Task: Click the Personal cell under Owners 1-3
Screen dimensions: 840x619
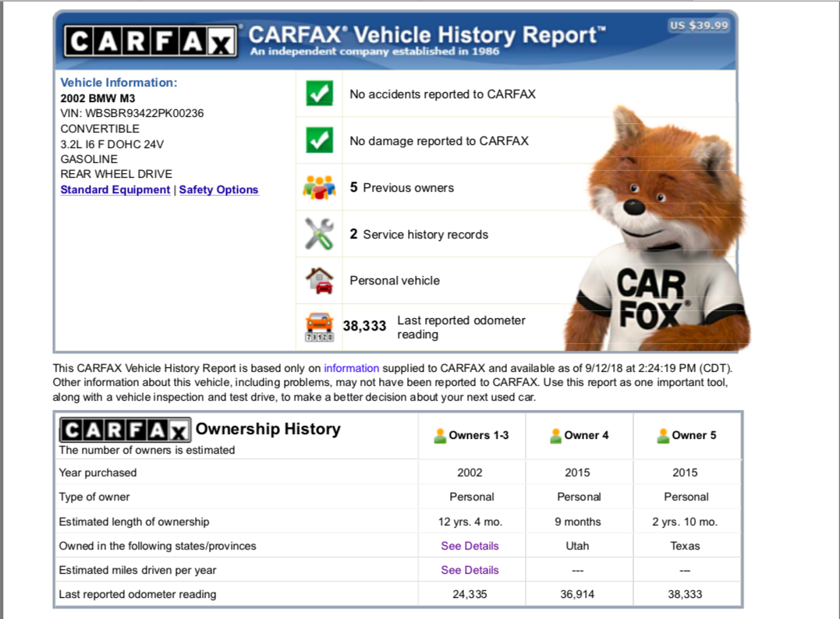Action: 471,497
